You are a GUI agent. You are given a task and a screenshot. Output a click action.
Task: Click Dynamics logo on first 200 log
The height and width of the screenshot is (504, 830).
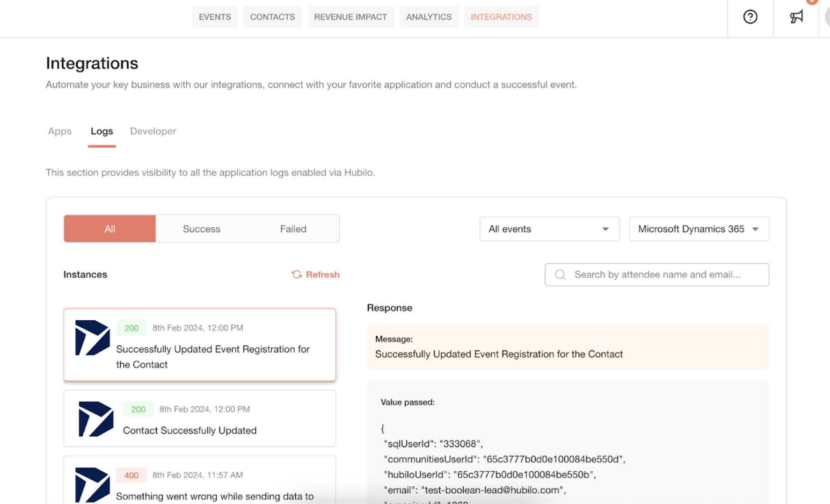tap(92, 338)
